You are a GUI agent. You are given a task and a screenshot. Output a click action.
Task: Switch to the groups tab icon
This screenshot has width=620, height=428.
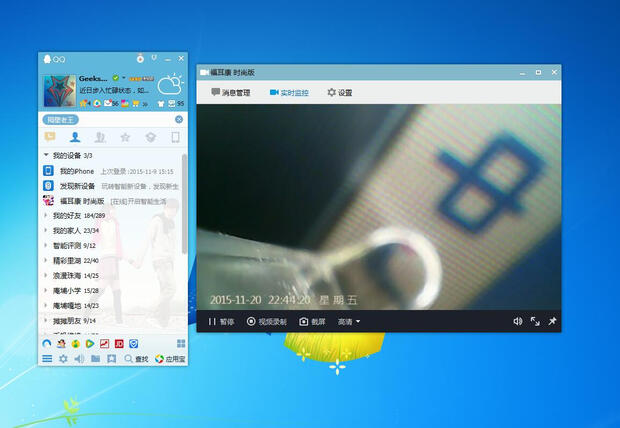tap(100, 137)
